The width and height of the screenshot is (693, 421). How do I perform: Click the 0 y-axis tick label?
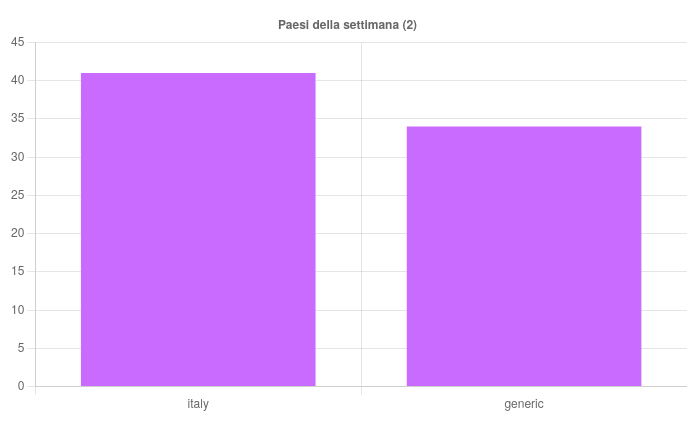point(21,386)
